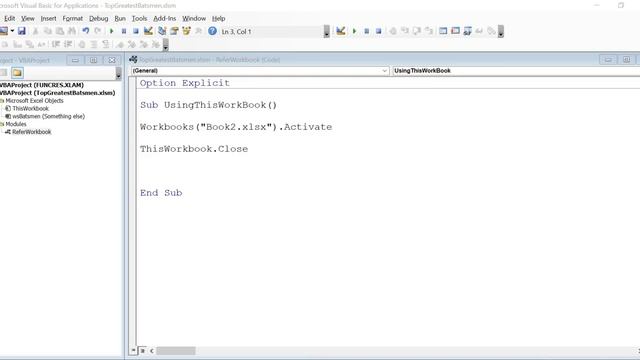640x360 pixels.
Task: Toggle Design Mode on Debug toolbar
Action: 341,31
